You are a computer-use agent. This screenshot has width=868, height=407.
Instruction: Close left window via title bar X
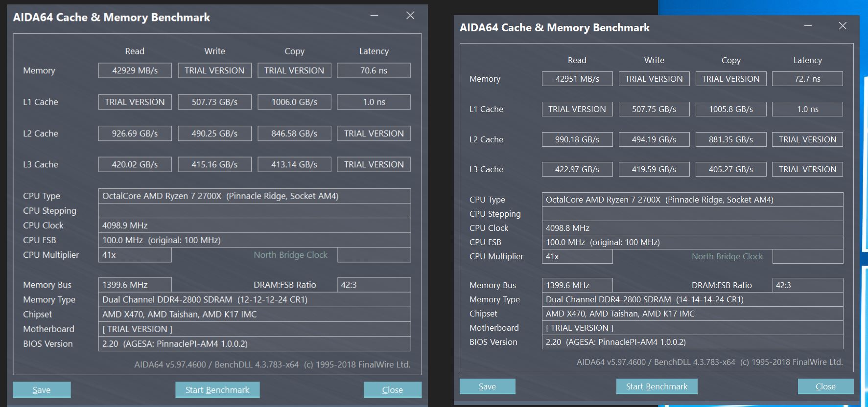click(410, 16)
